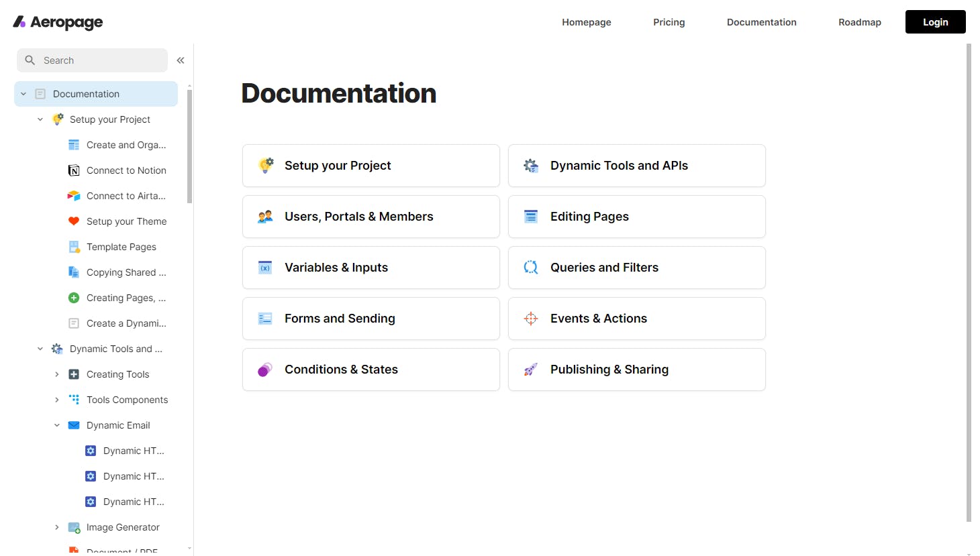This screenshot has height=556, width=980.
Task: Open the Queries and Filters card
Action: pyautogui.click(x=637, y=268)
